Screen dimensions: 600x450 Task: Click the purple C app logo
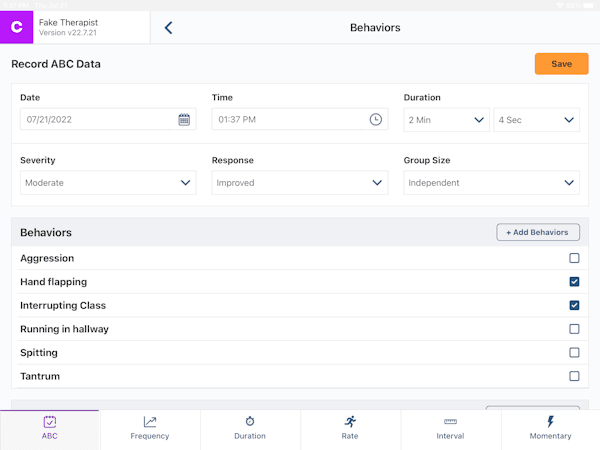pyautogui.click(x=17, y=28)
